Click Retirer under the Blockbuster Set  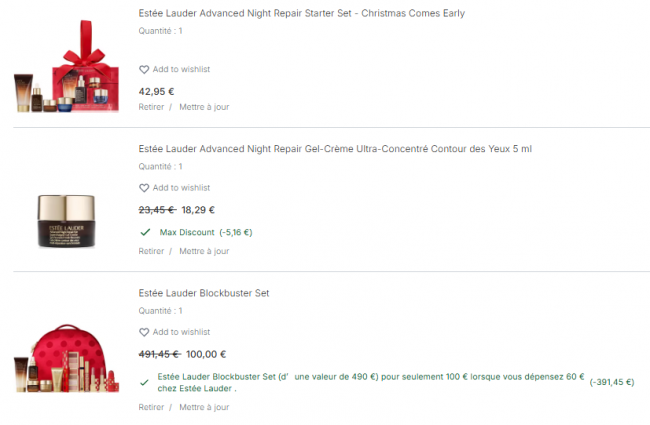pos(151,407)
